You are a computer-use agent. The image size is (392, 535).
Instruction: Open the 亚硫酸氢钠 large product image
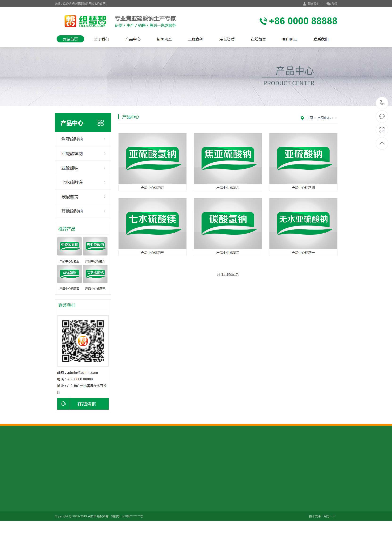[x=152, y=158]
